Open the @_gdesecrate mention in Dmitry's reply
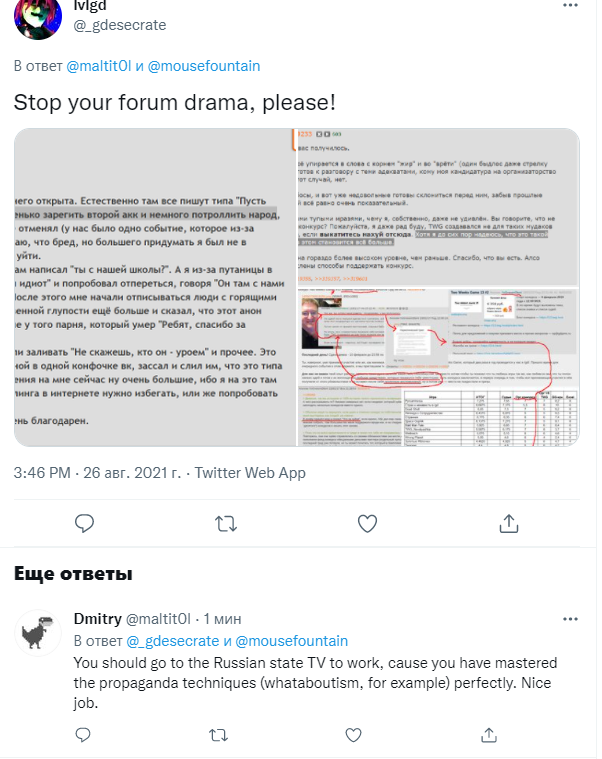Image resolution: width=602 pixels, height=759 pixels. click(173, 641)
